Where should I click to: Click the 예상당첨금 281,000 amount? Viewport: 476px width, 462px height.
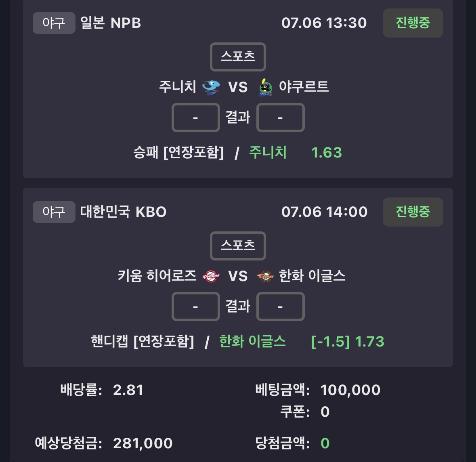coord(143,443)
